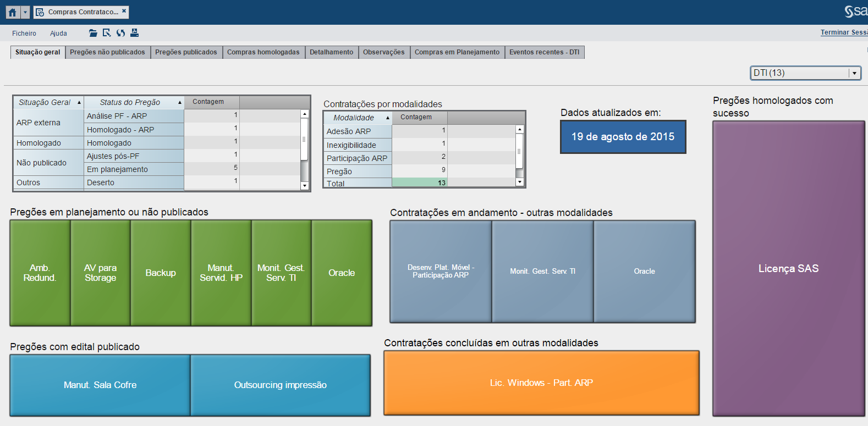This screenshot has height=426, width=868.
Task: Click the gray-blue Oracle tile
Action: coord(645,272)
